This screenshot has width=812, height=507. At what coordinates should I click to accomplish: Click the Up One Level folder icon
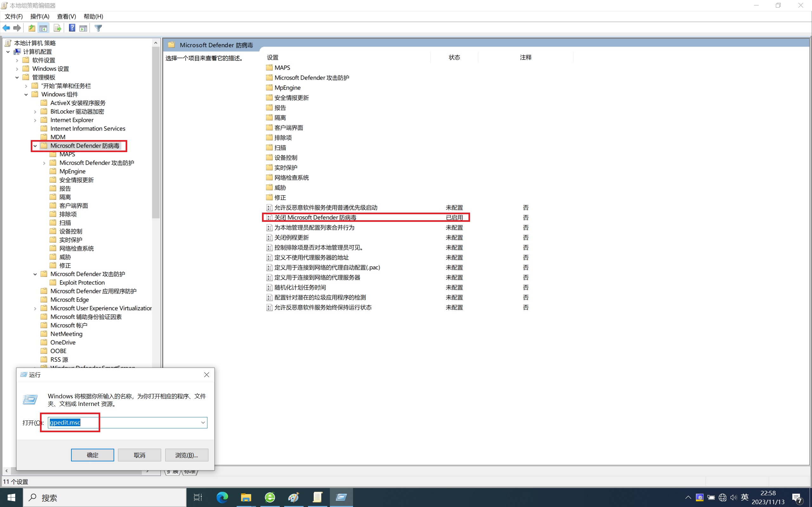[32, 28]
